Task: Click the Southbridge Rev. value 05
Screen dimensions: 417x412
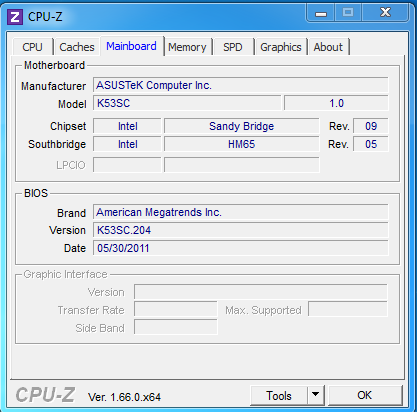Action: (371, 144)
